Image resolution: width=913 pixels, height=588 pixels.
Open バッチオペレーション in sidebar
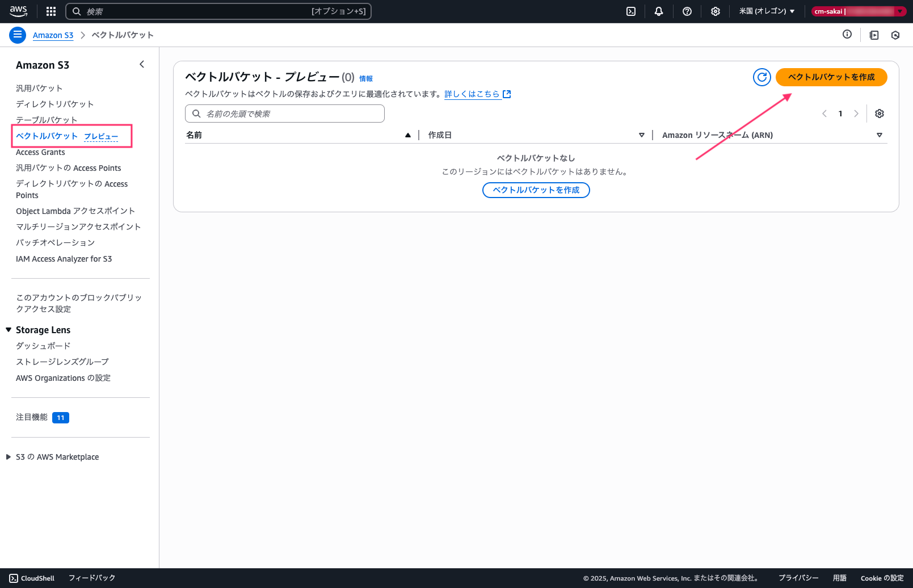[x=56, y=243]
